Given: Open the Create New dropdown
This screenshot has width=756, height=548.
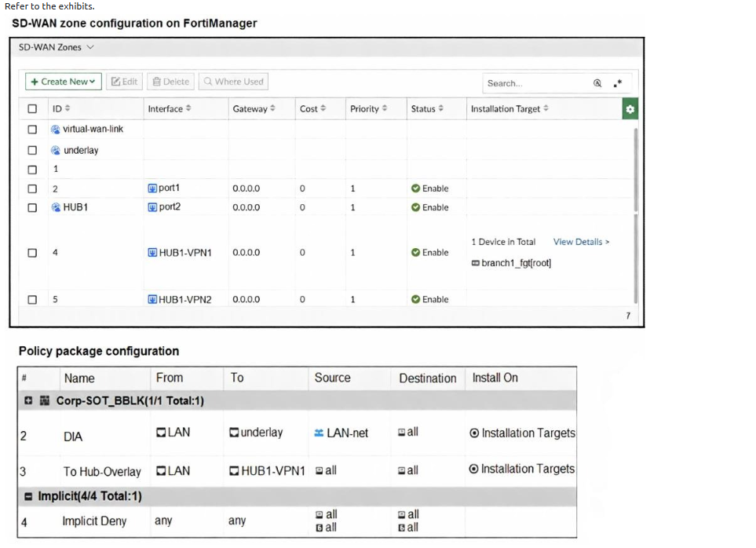Looking at the screenshot, I should tap(63, 82).
